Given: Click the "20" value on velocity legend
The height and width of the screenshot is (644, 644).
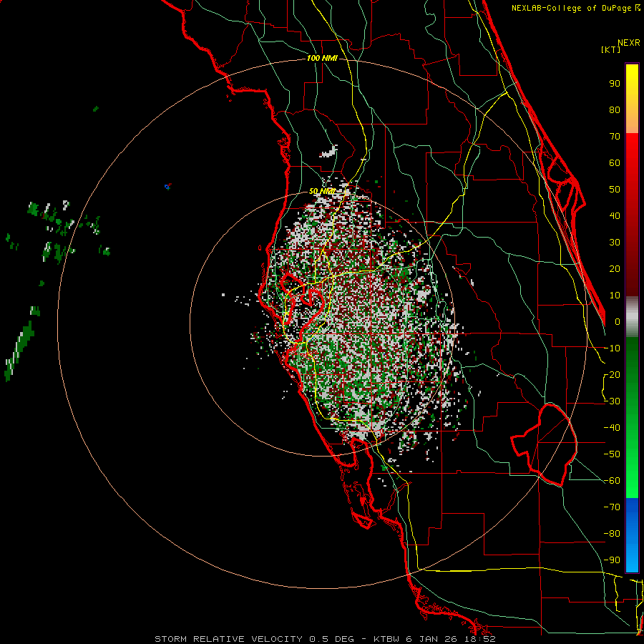Looking at the screenshot, I should 615,269.
